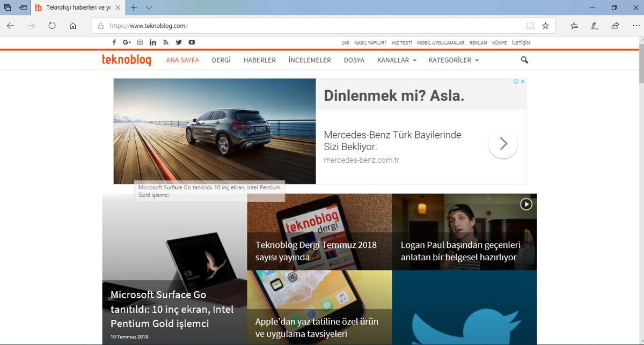This screenshot has height=345, width=644.
Task: Click the Mercedes car image in the ad
Action: click(x=215, y=131)
